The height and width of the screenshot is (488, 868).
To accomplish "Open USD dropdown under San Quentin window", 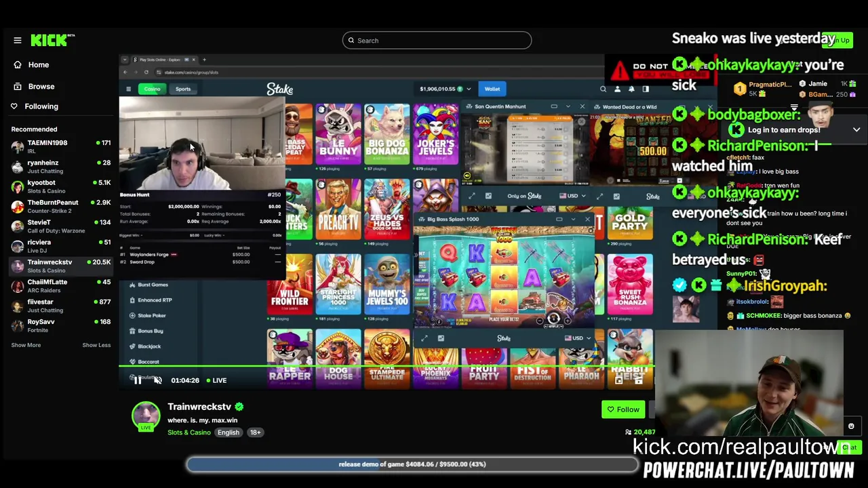I will [x=573, y=197].
